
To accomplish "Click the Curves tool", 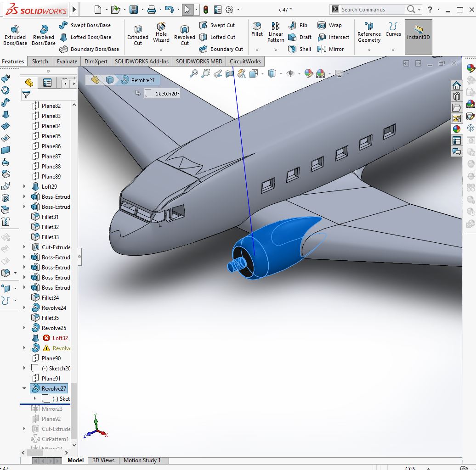I will pyautogui.click(x=393, y=29).
